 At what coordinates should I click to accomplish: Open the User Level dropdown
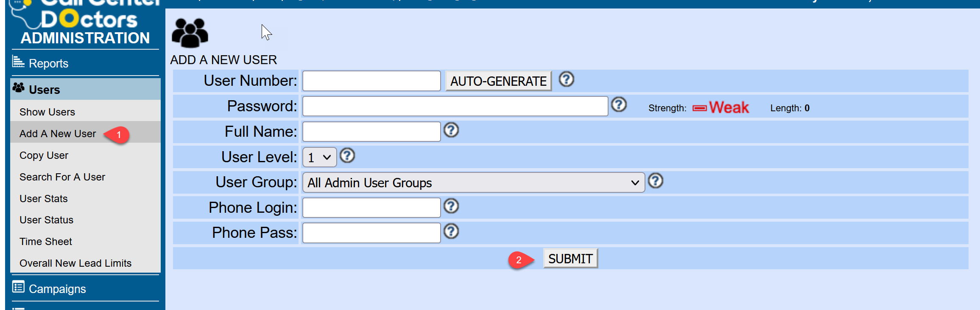coord(319,158)
